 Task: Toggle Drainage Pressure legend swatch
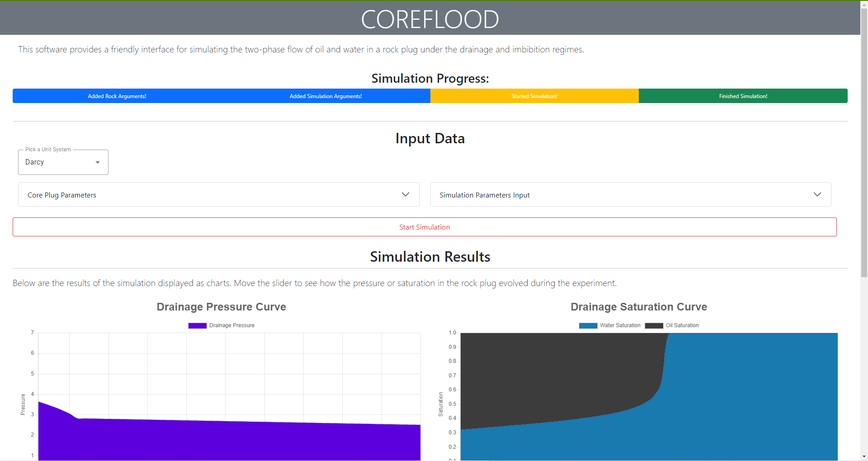[198, 325]
